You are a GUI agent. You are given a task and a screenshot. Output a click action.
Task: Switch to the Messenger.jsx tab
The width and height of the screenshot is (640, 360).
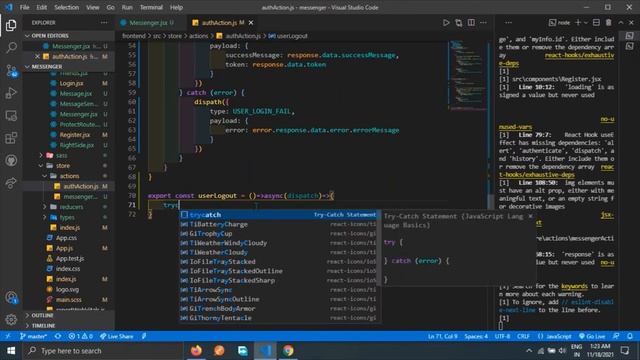click(150, 23)
